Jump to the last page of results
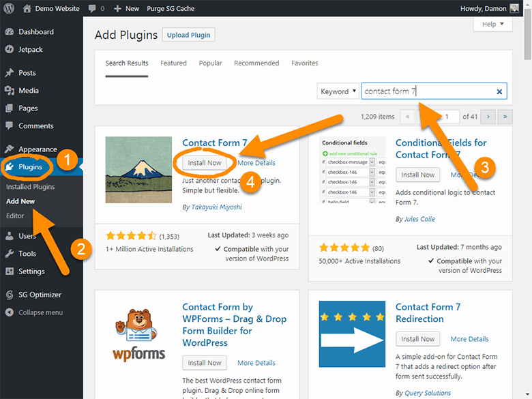 505,117
